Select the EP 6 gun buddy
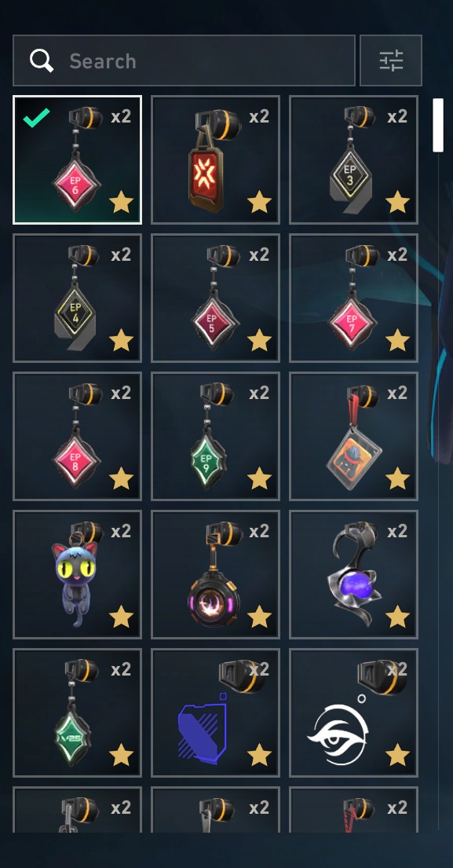Screen dimensions: 453x868 click(78, 160)
